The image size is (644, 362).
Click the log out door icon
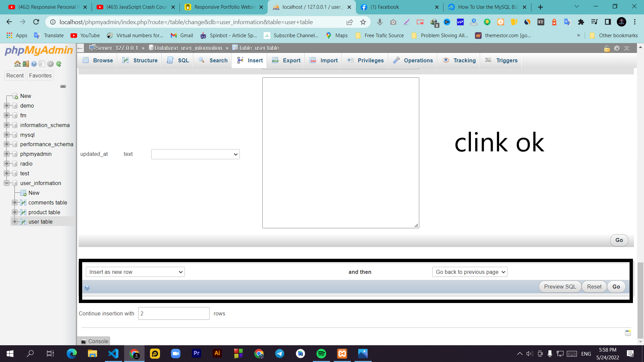[25, 64]
